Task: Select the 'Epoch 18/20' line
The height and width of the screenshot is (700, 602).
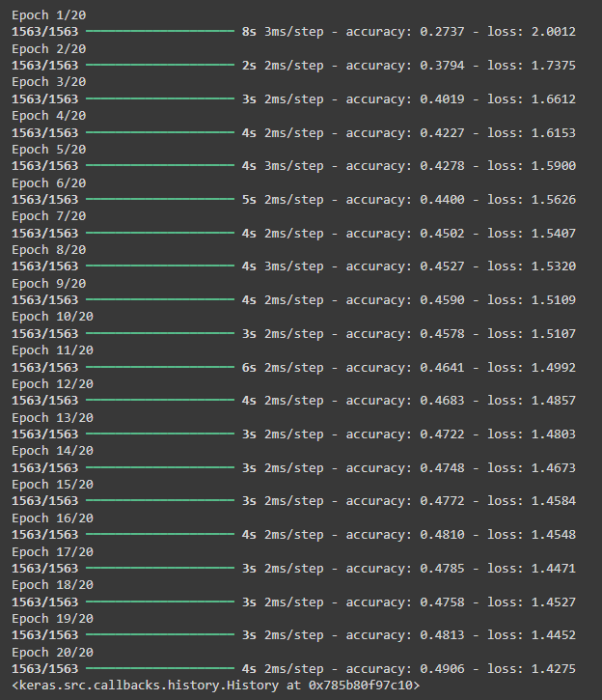Action: click(52, 585)
